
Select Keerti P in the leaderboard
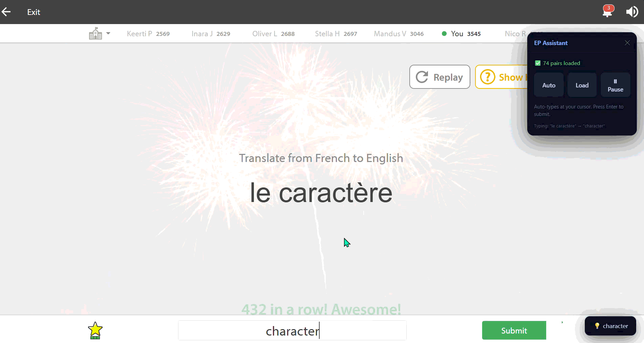pos(148,34)
